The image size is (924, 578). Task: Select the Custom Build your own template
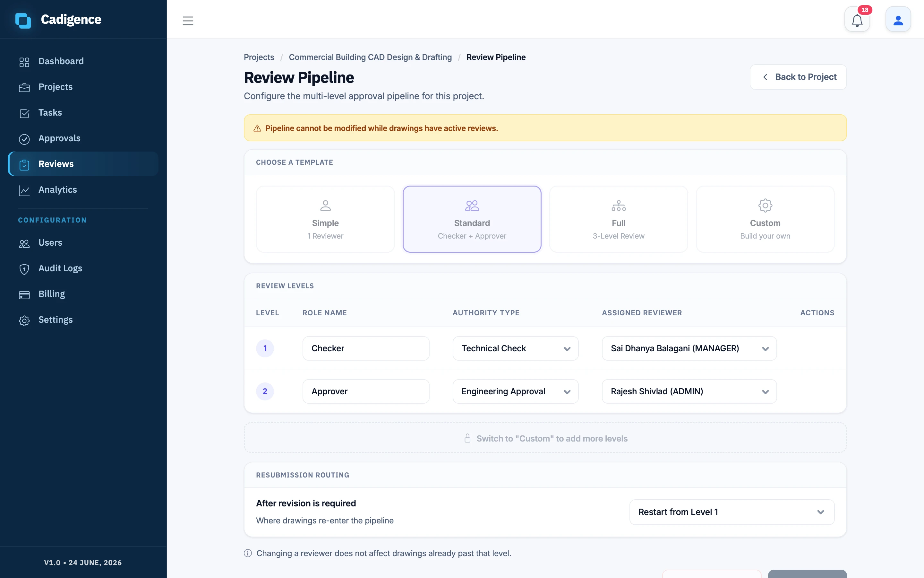(765, 219)
